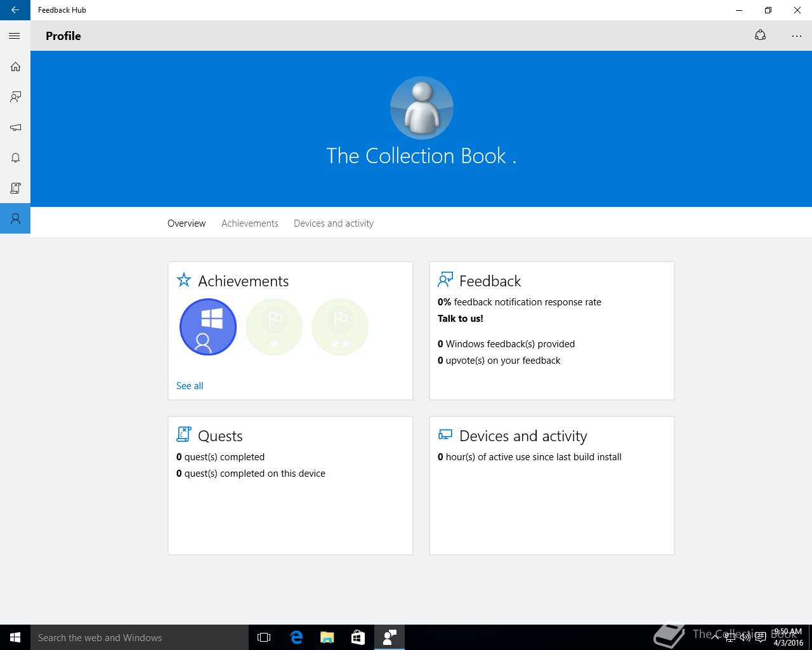The width and height of the screenshot is (812, 650).
Task: Click '0 upvote(s) on your feedback' text
Action: (x=499, y=361)
